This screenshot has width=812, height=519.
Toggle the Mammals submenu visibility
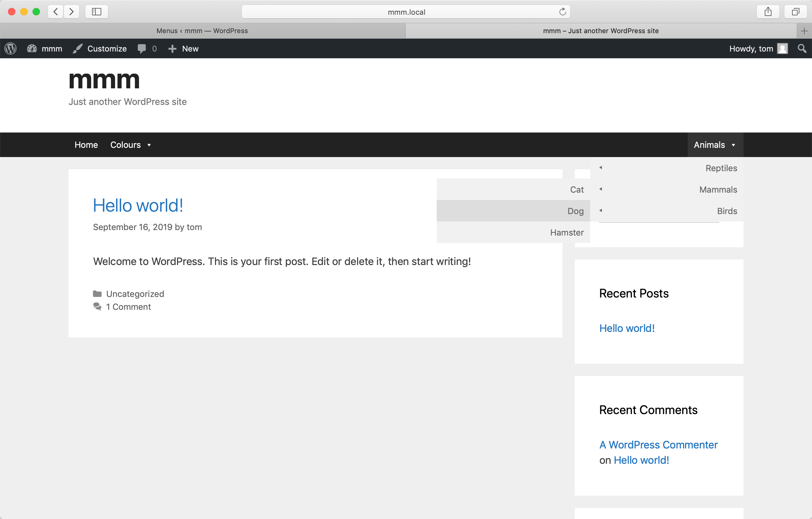click(x=601, y=189)
